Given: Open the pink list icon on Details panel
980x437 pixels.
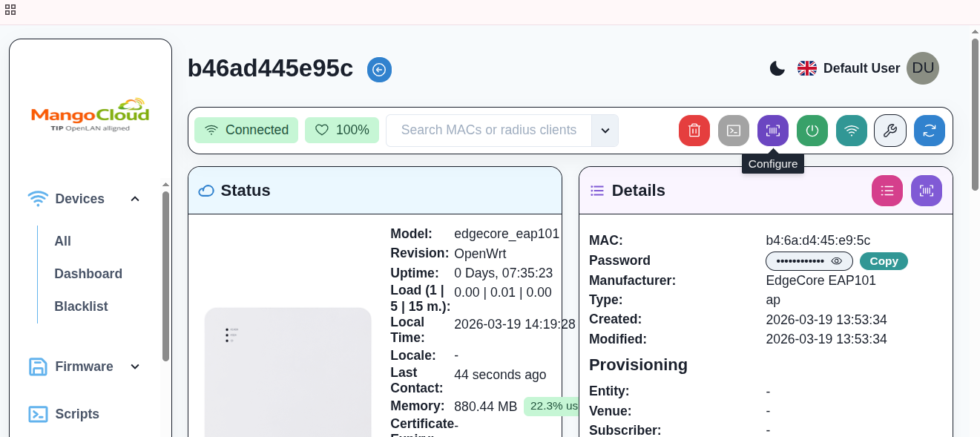Looking at the screenshot, I should [x=887, y=191].
